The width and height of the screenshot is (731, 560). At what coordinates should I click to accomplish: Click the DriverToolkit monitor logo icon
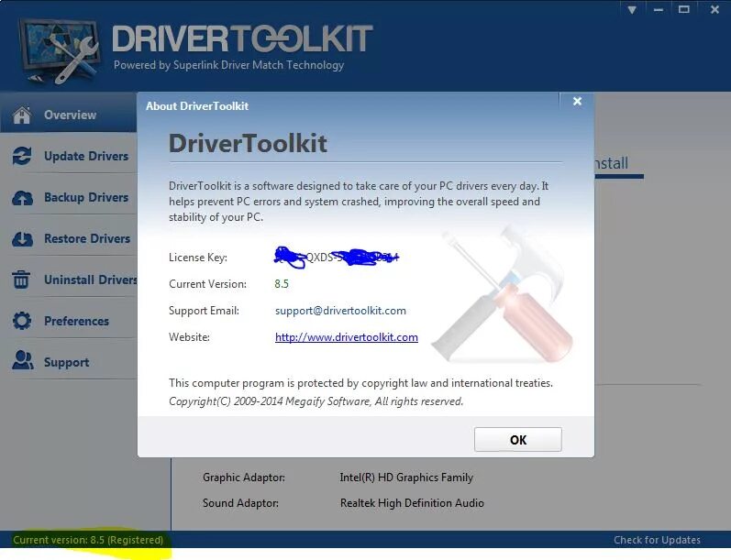click(60, 51)
